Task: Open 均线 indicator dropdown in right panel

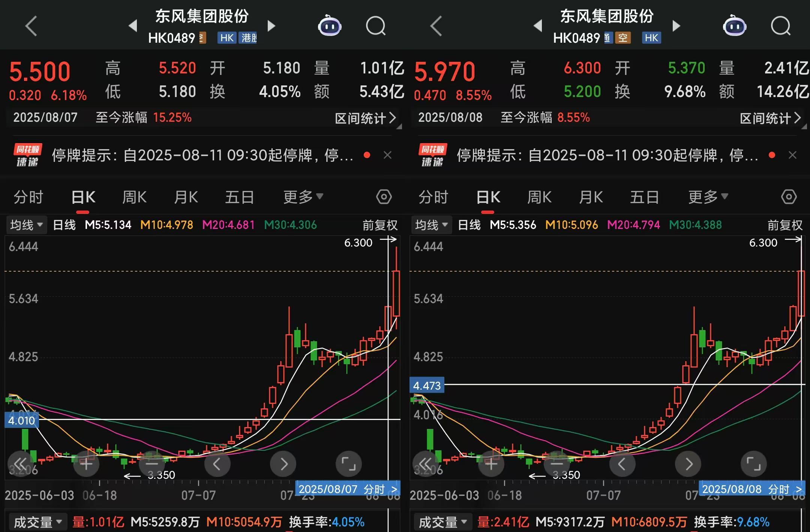Action: click(431, 225)
